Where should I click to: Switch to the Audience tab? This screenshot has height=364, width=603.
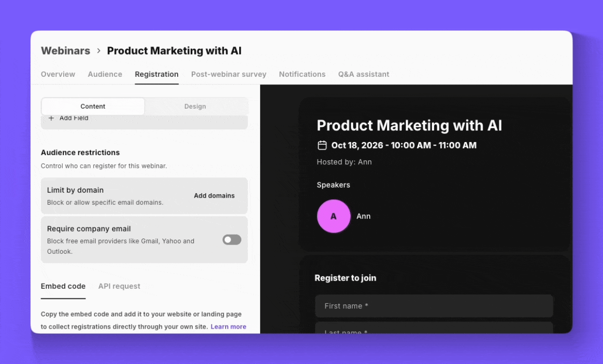105,74
